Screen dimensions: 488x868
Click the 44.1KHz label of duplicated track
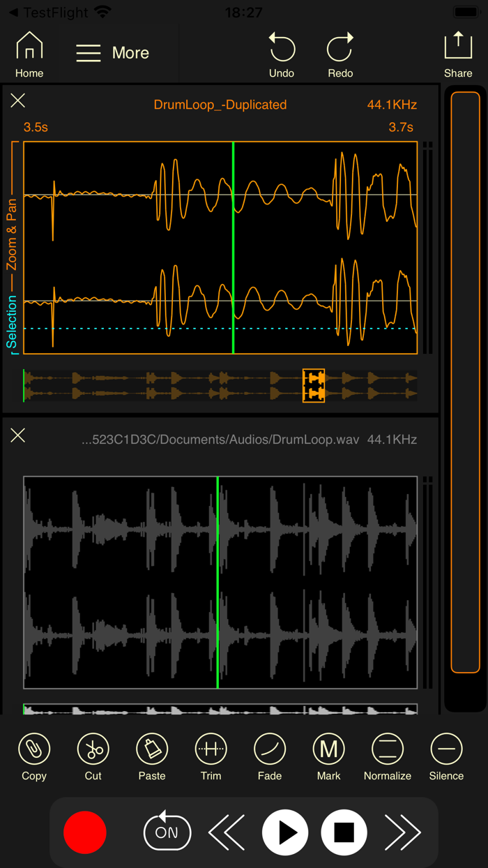[392, 105]
